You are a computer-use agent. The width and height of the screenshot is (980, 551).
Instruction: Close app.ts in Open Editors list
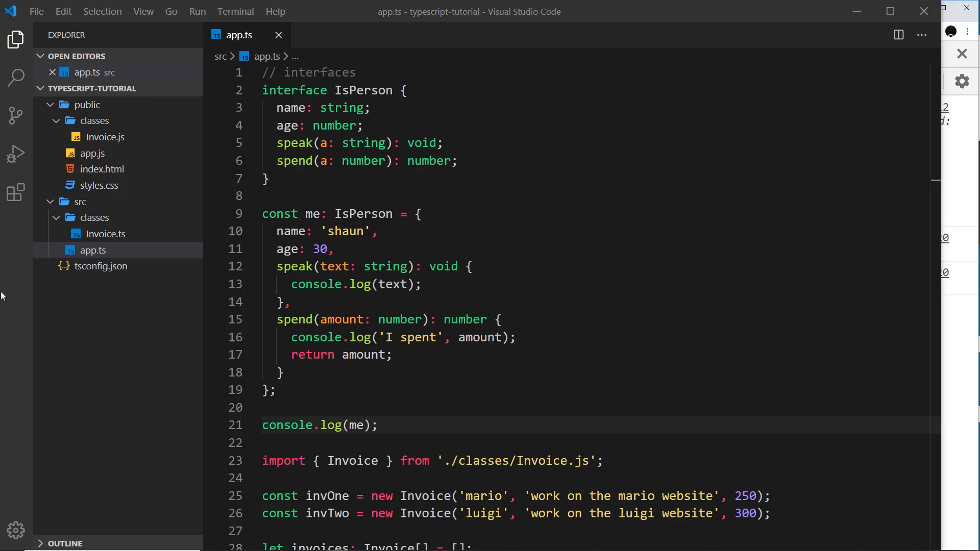52,72
